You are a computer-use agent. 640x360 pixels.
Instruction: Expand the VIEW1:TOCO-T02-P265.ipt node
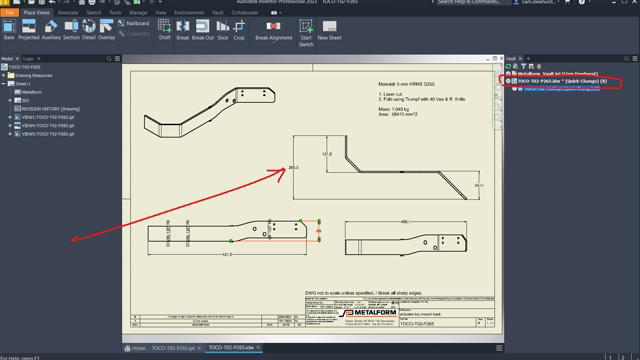[x=10, y=117]
